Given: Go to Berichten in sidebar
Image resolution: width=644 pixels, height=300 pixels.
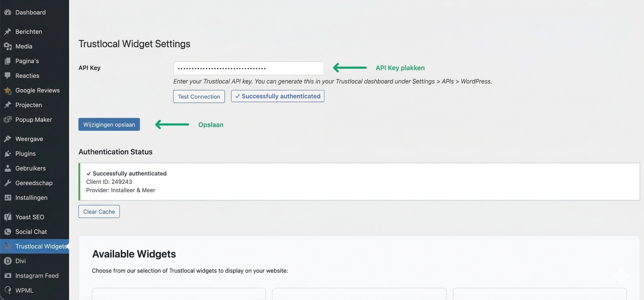Looking at the screenshot, I should coord(29,32).
